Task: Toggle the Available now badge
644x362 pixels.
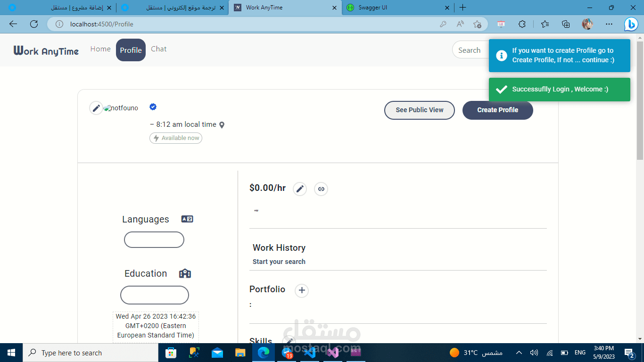Action: pos(176,138)
